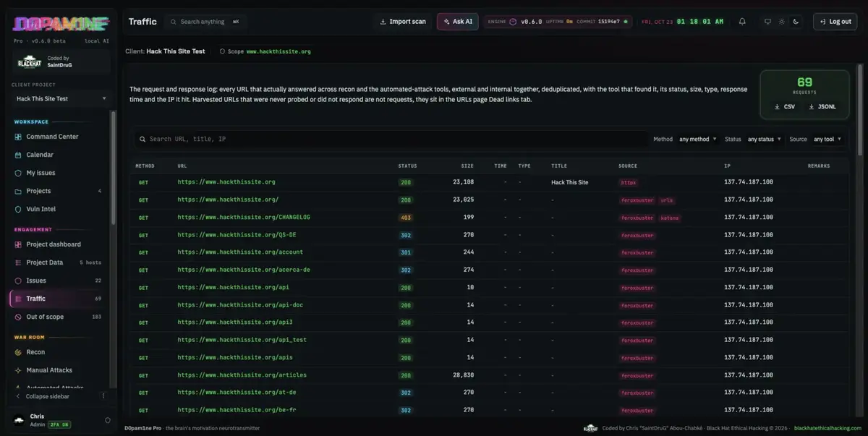Export the requests as JSONL

[x=822, y=106]
